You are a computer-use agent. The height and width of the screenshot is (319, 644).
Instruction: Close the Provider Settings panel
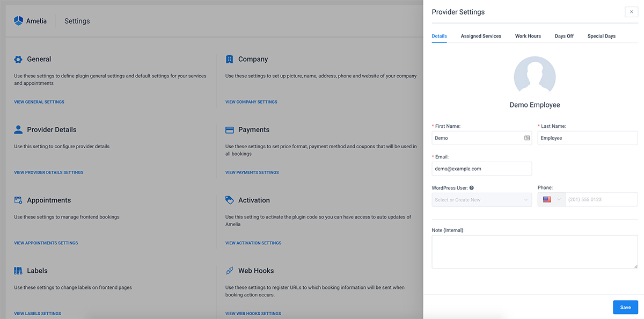coord(631,12)
